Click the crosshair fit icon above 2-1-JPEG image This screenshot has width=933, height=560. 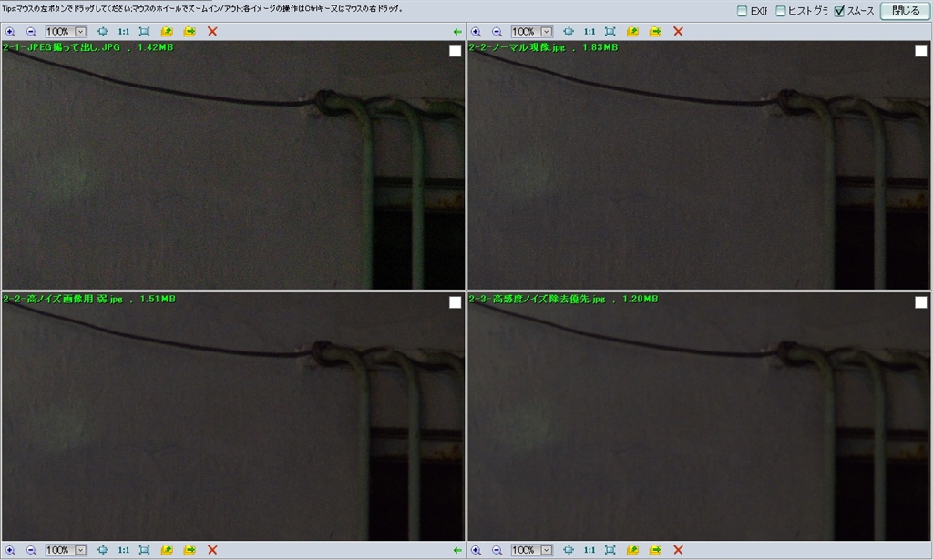(x=103, y=32)
